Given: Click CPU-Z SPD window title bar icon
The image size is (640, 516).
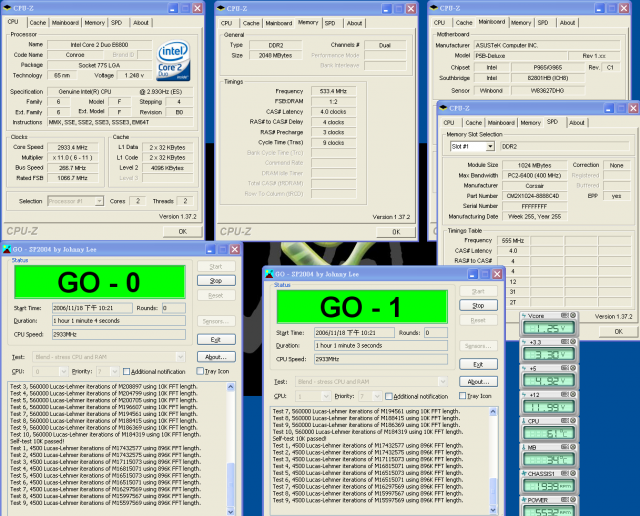Looking at the screenshot, I should tap(443, 108).
